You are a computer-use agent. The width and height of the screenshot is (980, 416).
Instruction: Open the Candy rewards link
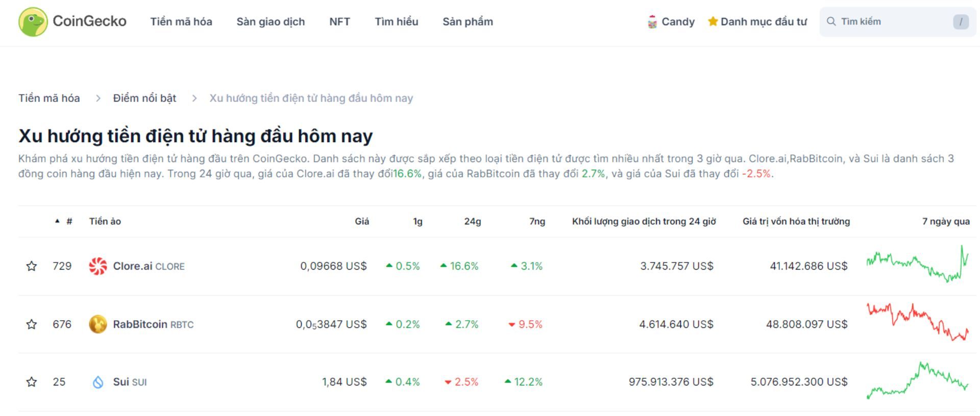(x=678, y=22)
